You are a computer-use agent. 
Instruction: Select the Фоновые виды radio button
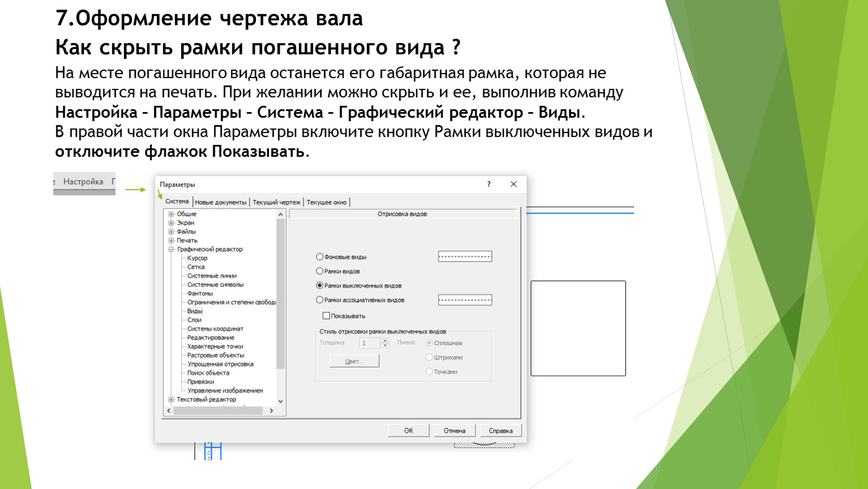(x=320, y=257)
